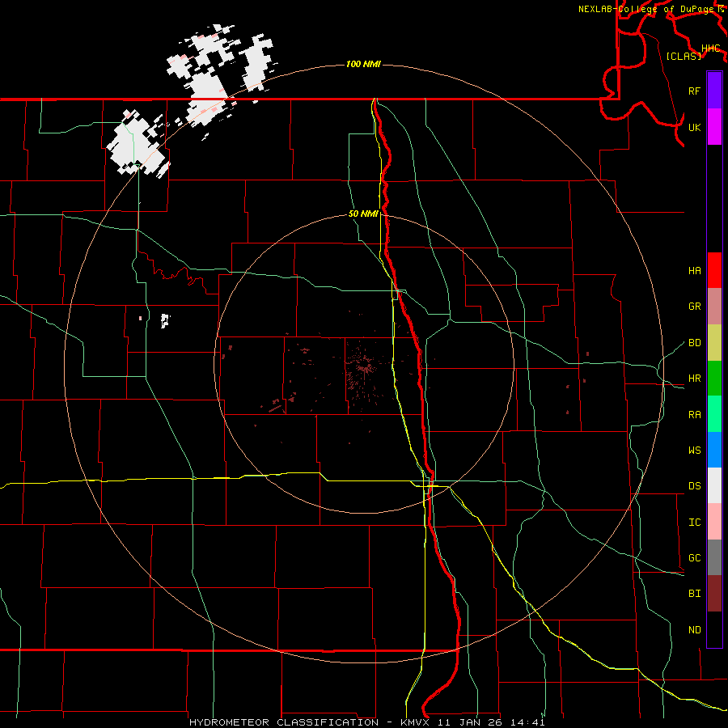
Task: Click the brown BI legend swatch
Action: click(714, 594)
